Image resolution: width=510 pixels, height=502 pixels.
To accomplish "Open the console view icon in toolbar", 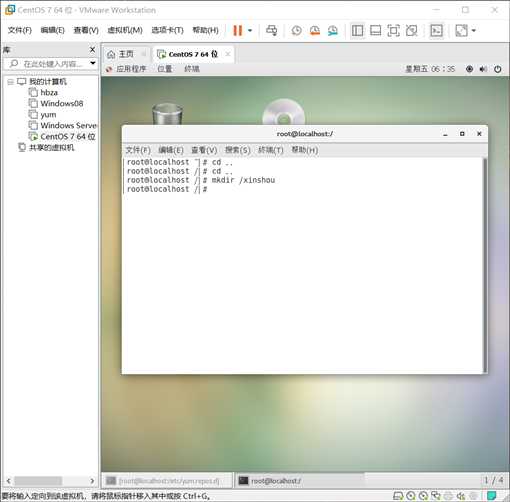I will tap(436, 31).
